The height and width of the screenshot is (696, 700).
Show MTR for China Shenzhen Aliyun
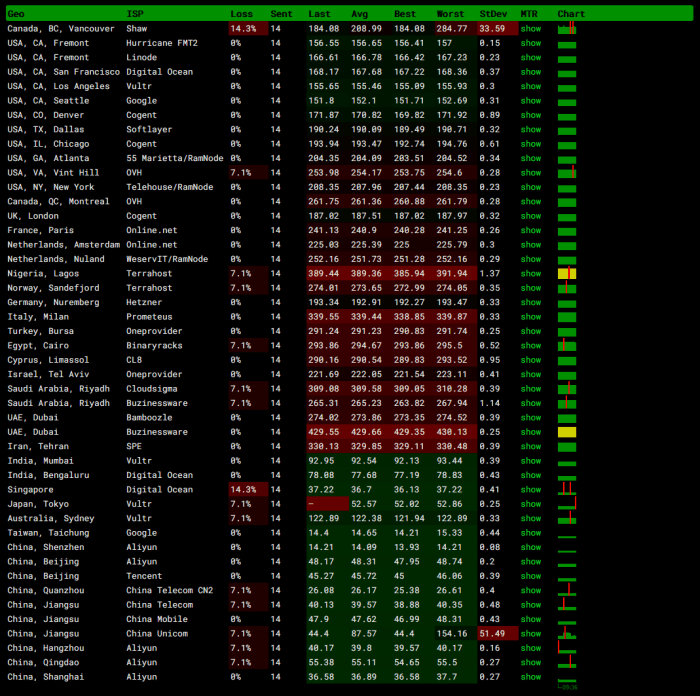[531, 547]
